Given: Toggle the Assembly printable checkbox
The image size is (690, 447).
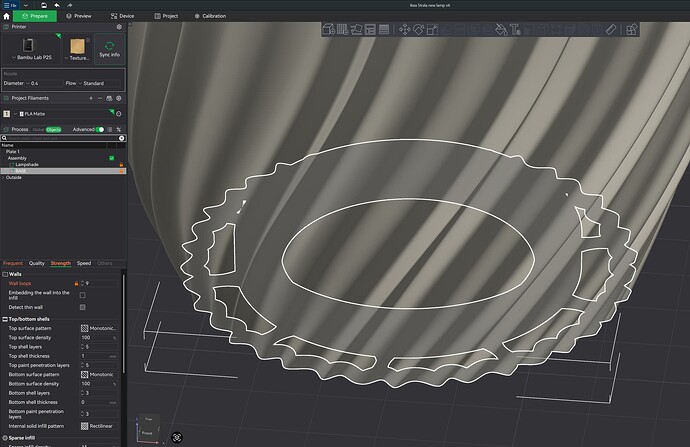Looking at the screenshot, I should (x=111, y=158).
